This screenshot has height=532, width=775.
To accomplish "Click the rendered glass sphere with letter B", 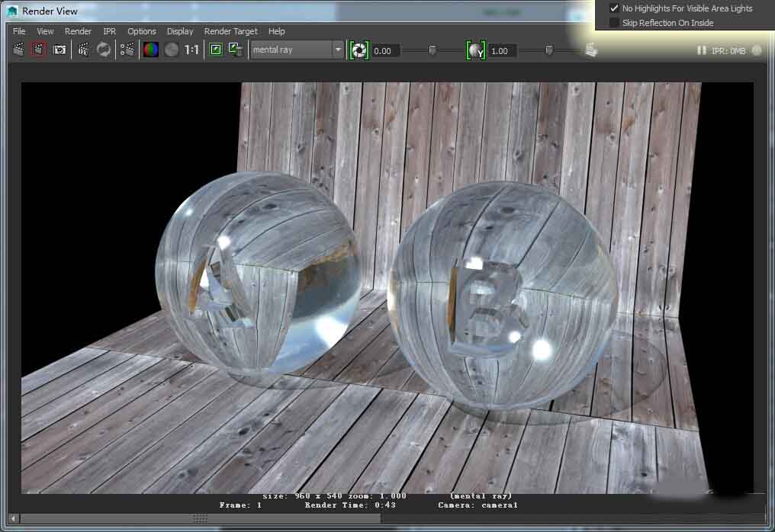I will pyautogui.click(x=503, y=295).
